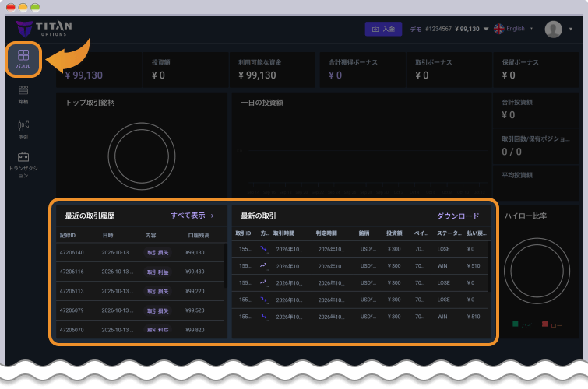Click the 利用可能な資金 ¥99,130 card
The width and height of the screenshot is (588, 389).
(273, 70)
